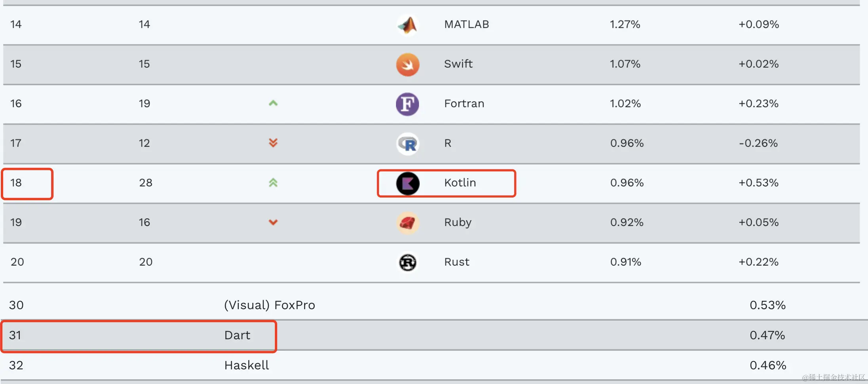Click the Swift bird logo icon
Screen dimensions: 868x384
pyautogui.click(x=407, y=65)
